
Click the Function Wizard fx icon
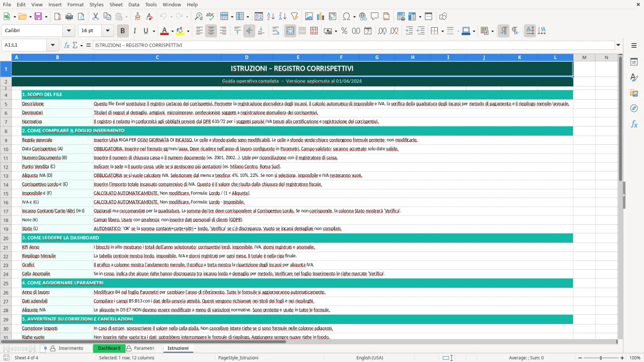click(x=67, y=46)
